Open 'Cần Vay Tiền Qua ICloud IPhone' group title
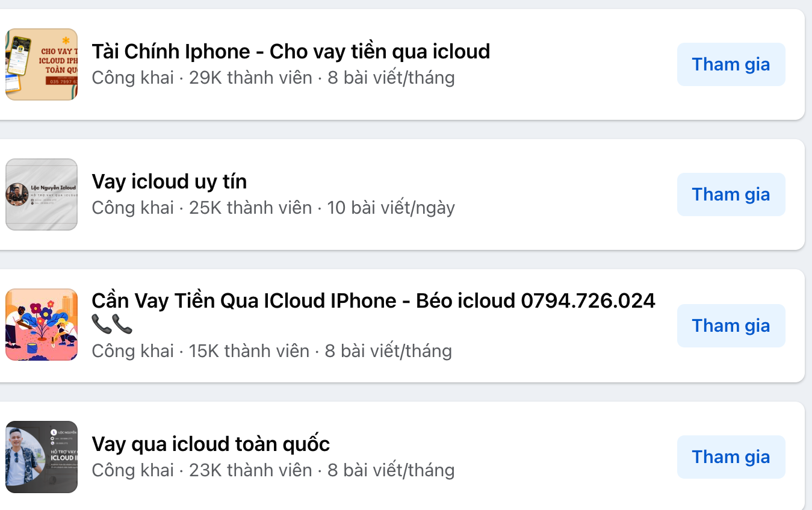The height and width of the screenshot is (510, 812). click(x=373, y=300)
